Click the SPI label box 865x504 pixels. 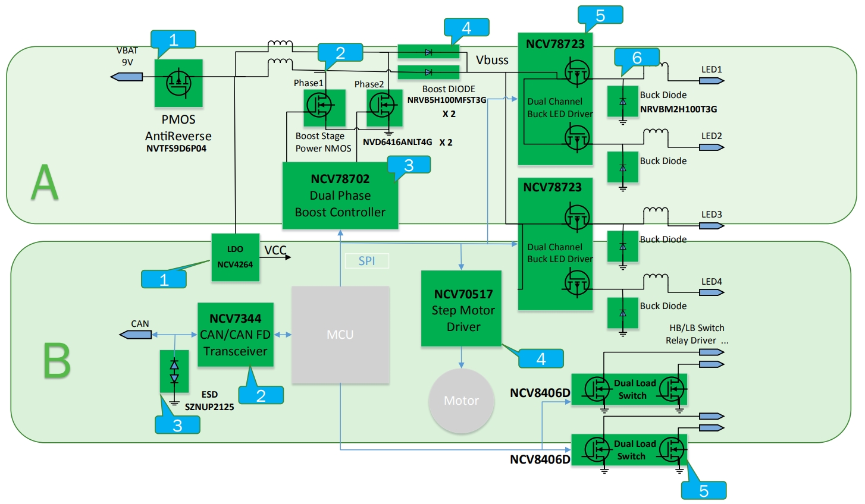click(x=367, y=261)
